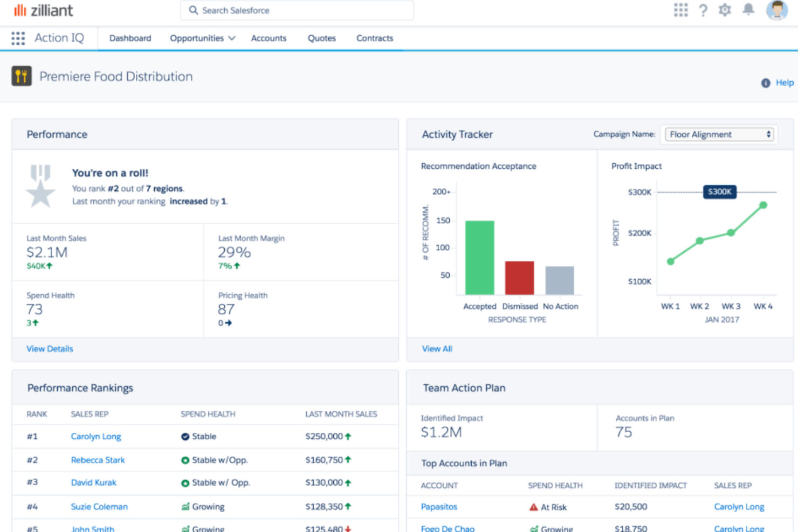The height and width of the screenshot is (532, 798).
Task: Click the info icon beside Help
Action: coord(766,82)
